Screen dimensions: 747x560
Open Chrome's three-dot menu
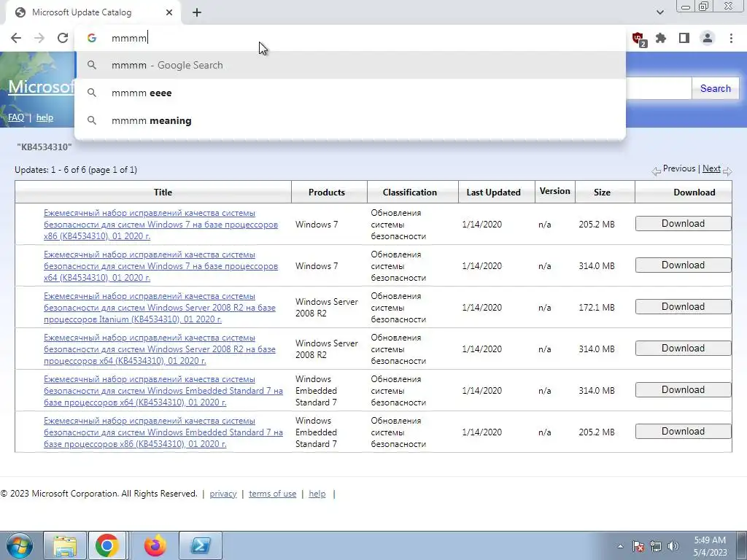[x=731, y=38]
